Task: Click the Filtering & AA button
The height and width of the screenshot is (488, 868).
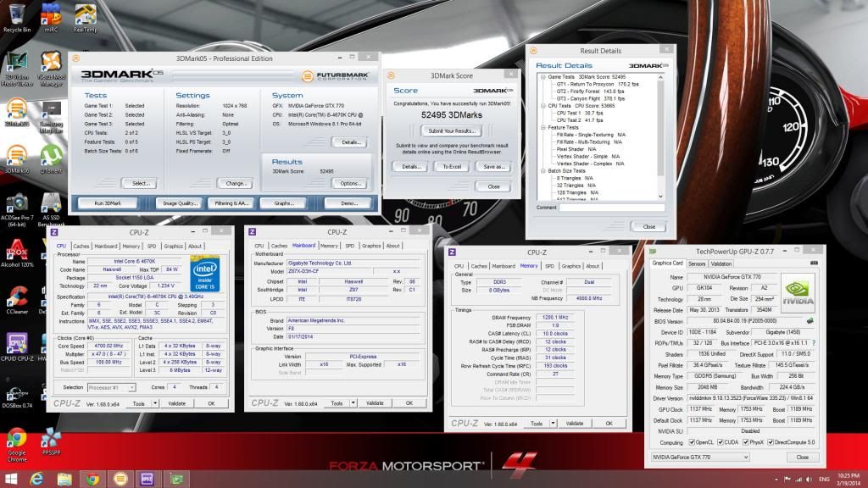Action: tap(231, 203)
